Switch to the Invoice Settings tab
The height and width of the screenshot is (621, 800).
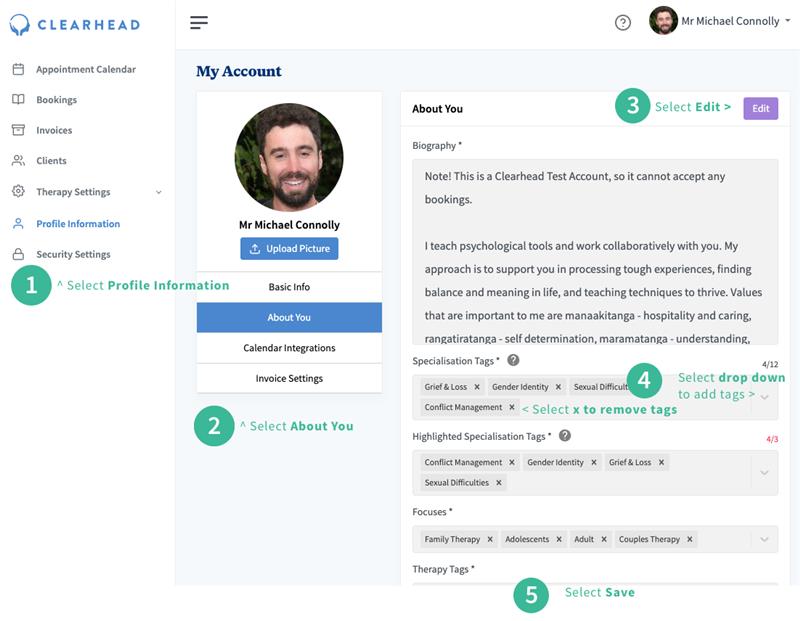pyautogui.click(x=289, y=378)
